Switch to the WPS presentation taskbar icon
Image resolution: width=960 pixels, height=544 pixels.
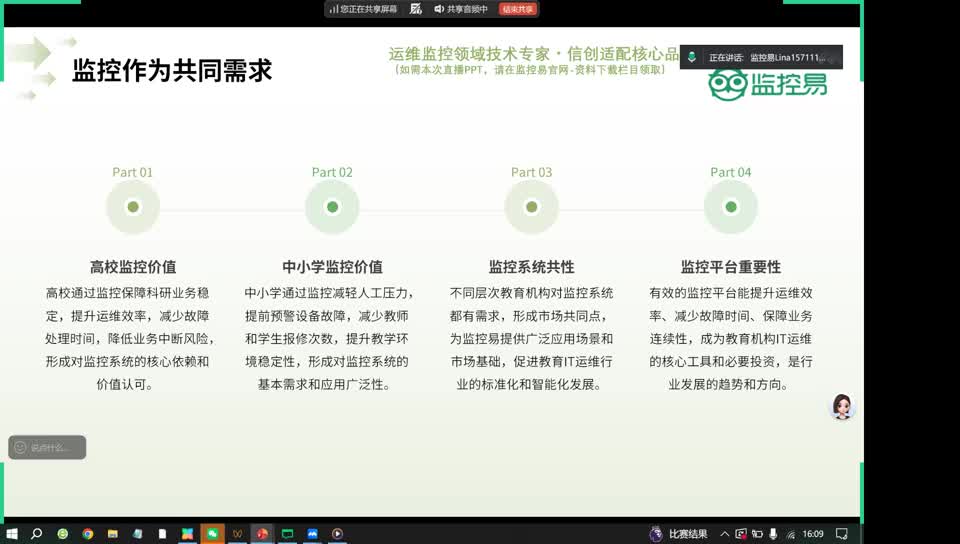click(x=262, y=534)
